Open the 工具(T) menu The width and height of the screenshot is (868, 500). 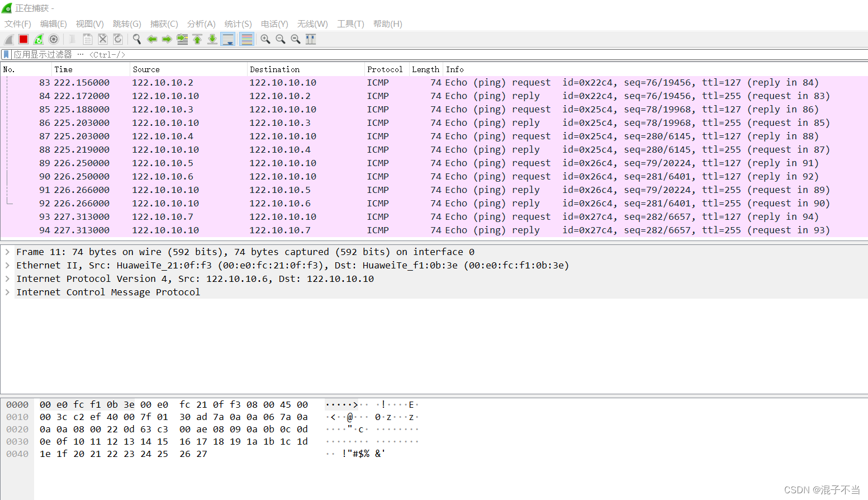(350, 24)
